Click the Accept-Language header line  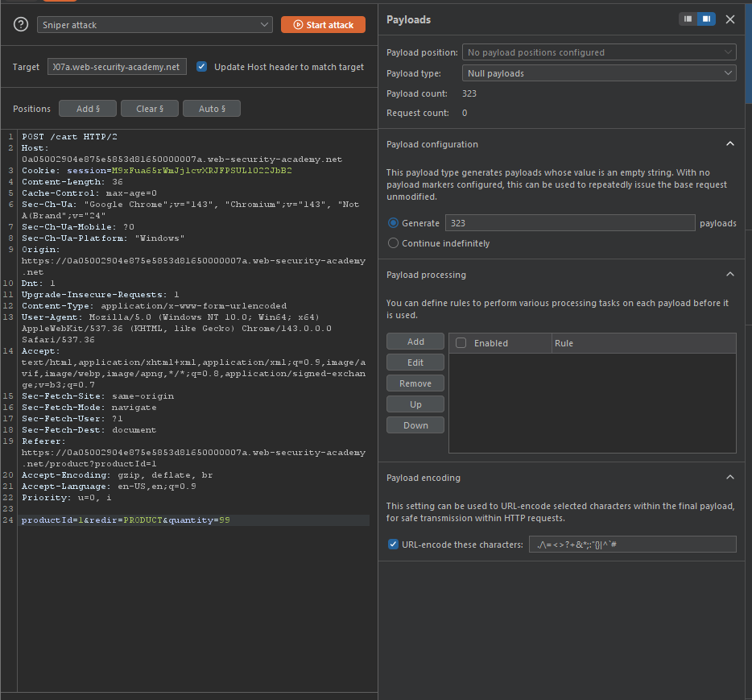(x=109, y=486)
